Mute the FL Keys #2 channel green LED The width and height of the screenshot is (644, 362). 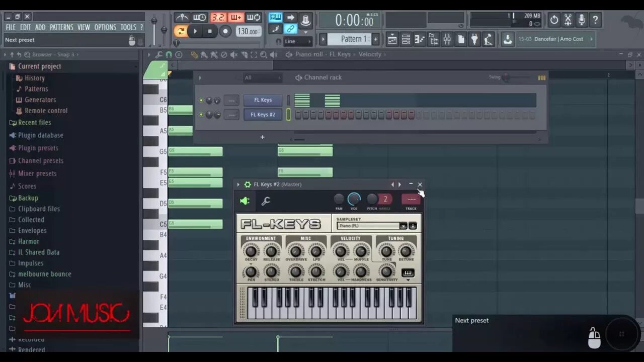[201, 115]
